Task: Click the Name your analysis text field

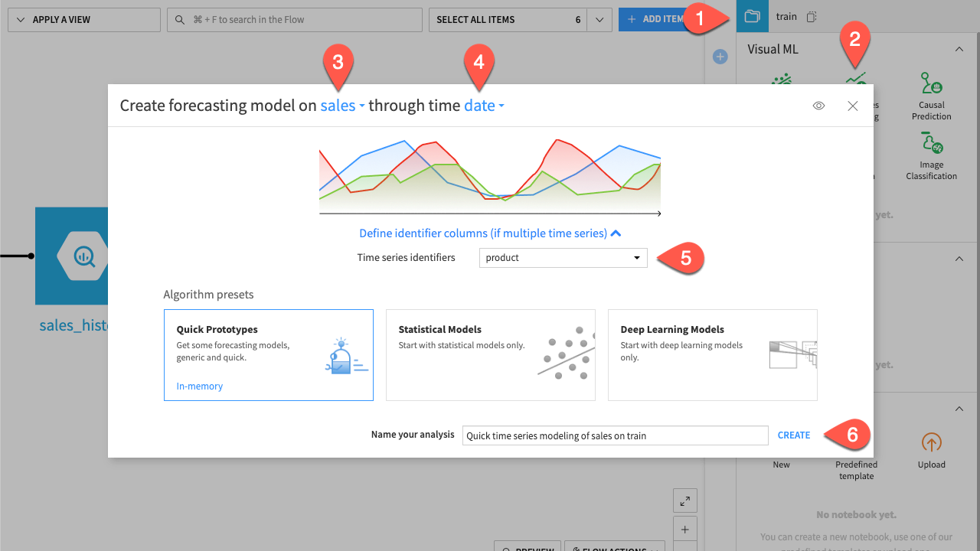Action: pos(615,435)
